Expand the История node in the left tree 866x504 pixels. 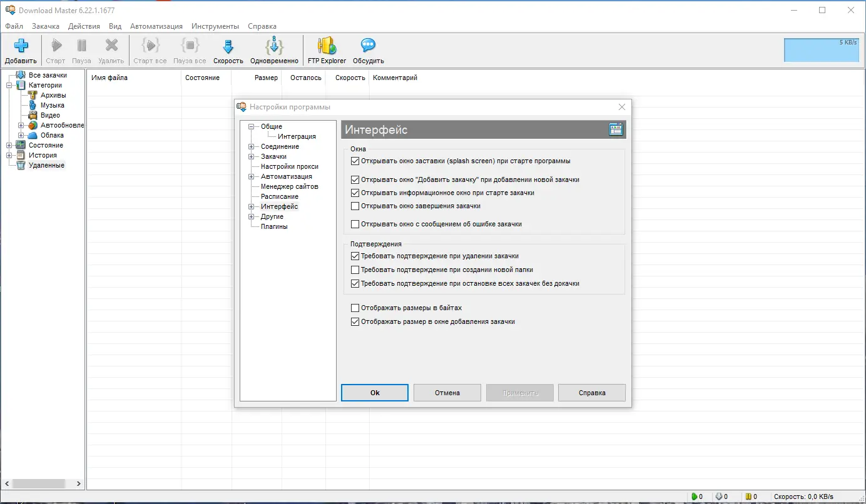click(9, 155)
